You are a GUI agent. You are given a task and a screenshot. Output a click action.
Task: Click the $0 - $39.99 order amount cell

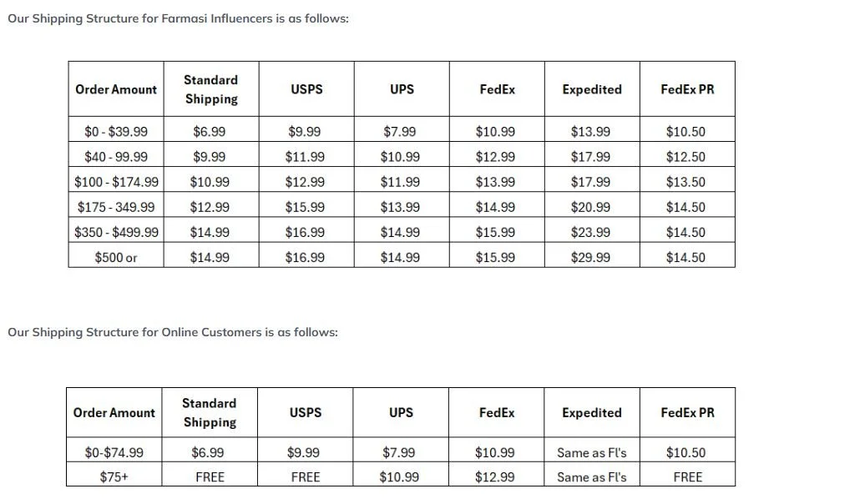(116, 132)
